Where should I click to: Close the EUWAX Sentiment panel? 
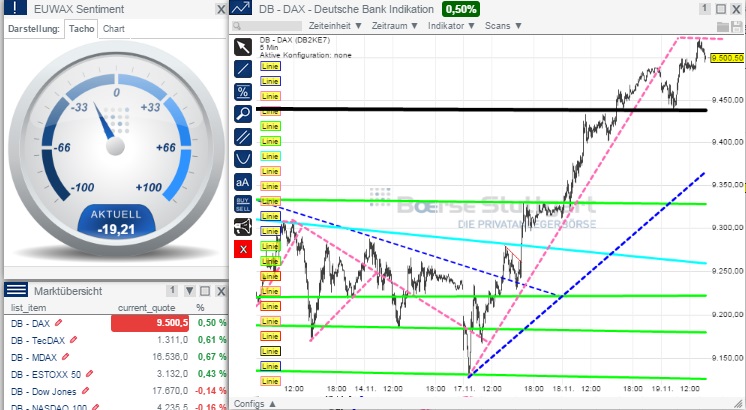click(x=221, y=9)
